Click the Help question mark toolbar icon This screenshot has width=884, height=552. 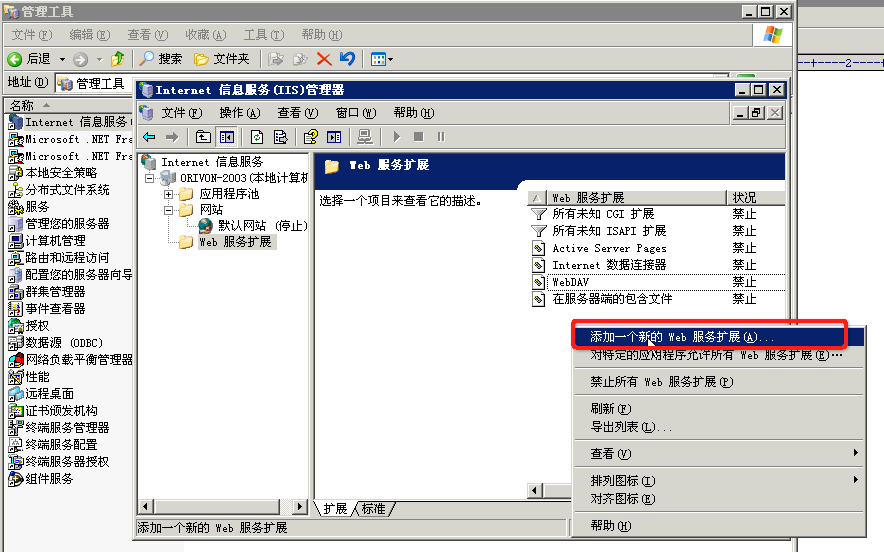[x=310, y=137]
